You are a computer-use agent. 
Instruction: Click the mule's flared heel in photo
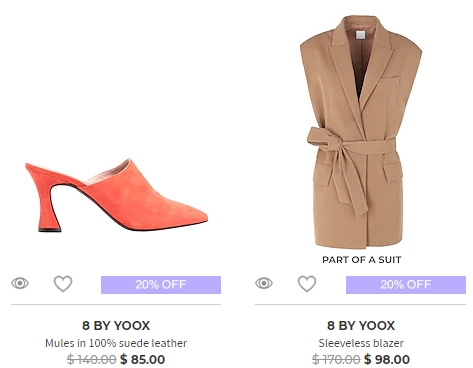48,207
